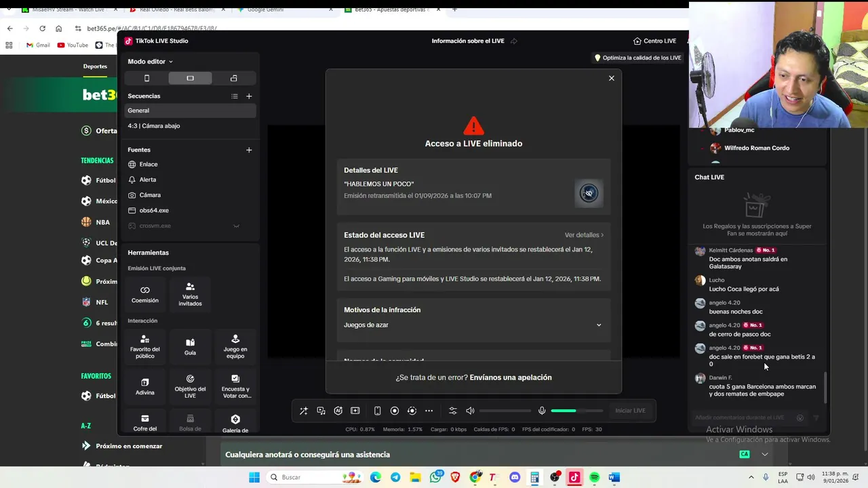Screen dimensions: 868x488
Task: Open Centro LIVE
Action: point(654,41)
